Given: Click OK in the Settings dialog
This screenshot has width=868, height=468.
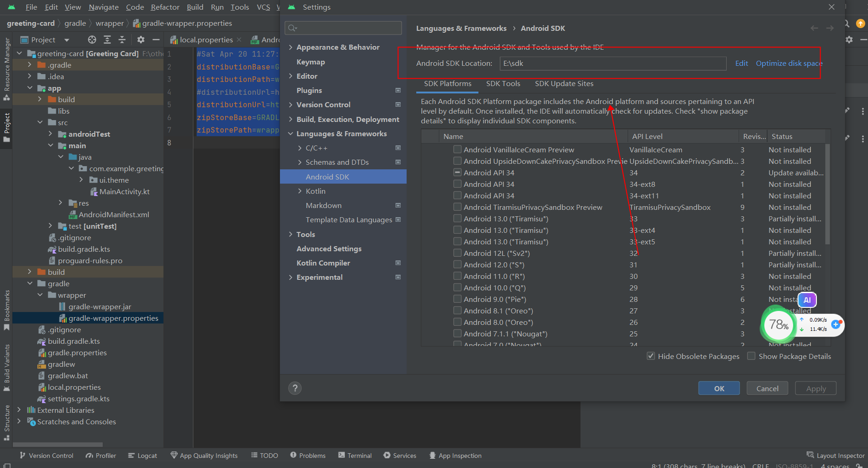Looking at the screenshot, I should pos(719,388).
